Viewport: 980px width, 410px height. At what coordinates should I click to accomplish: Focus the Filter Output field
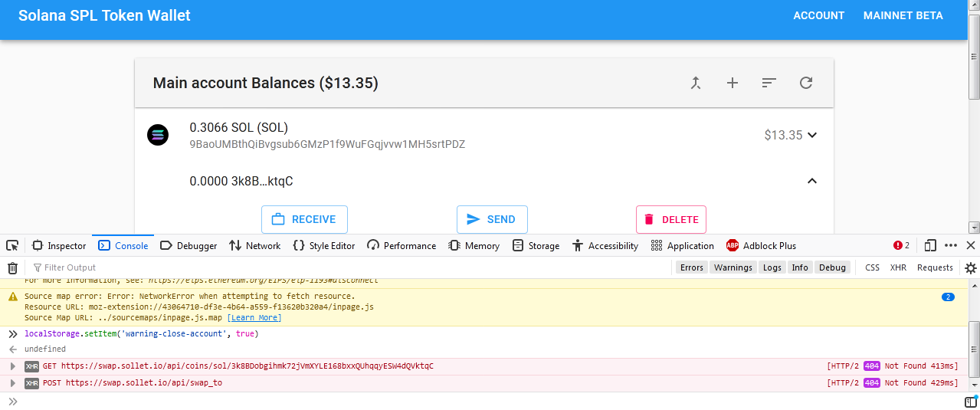(349, 267)
